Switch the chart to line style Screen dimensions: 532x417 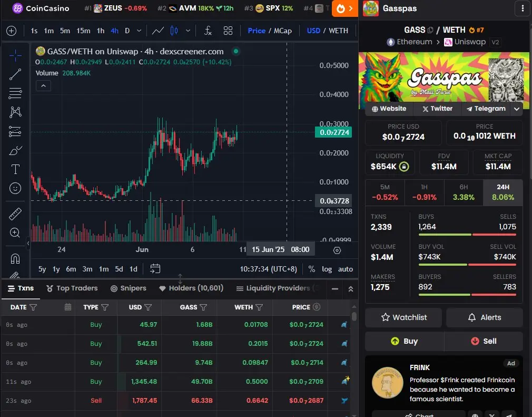coord(158,31)
